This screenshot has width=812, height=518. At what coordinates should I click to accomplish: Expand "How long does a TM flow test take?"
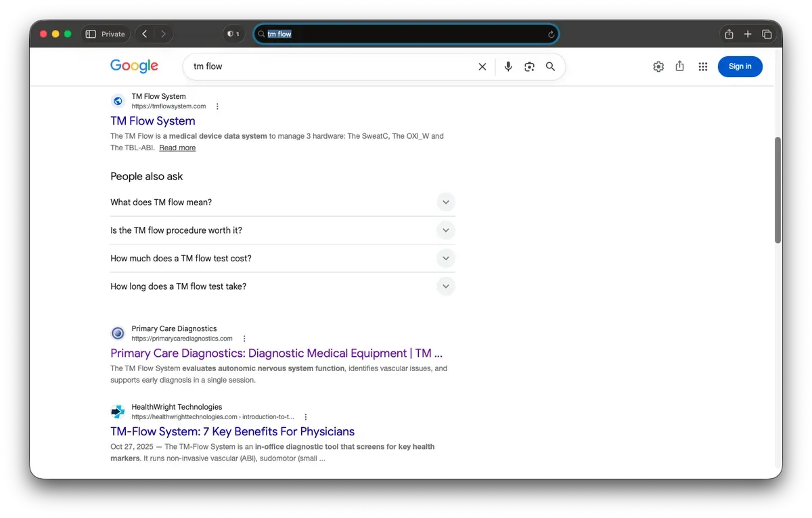coord(283,286)
